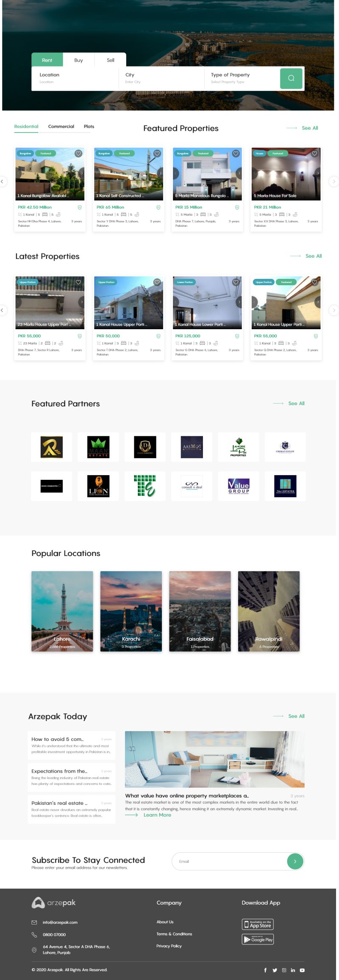Toggle heart on 5 Marla House For Sale
The width and height of the screenshot is (339, 980).
(314, 154)
